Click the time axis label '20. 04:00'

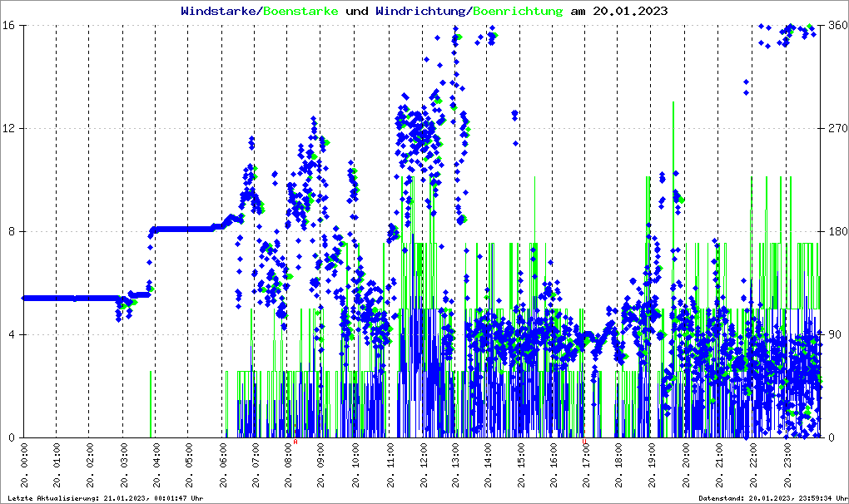coord(156,465)
